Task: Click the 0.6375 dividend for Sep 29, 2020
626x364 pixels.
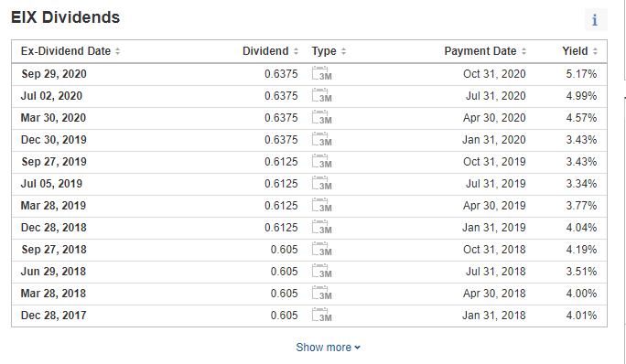Action: (x=281, y=74)
